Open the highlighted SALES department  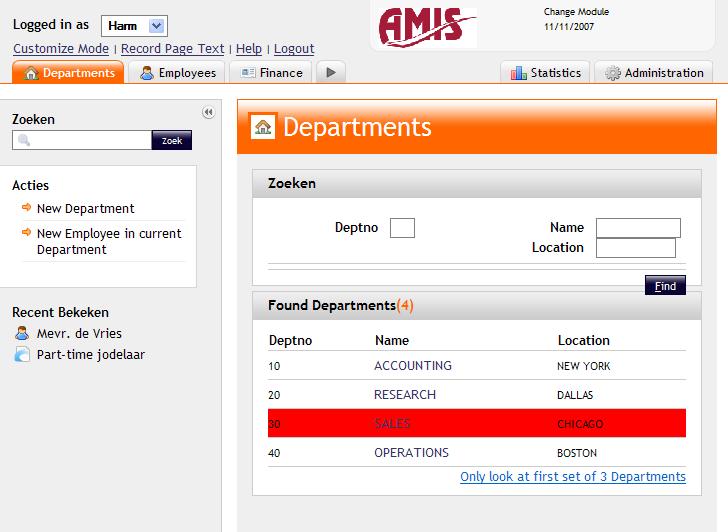pyautogui.click(x=392, y=423)
